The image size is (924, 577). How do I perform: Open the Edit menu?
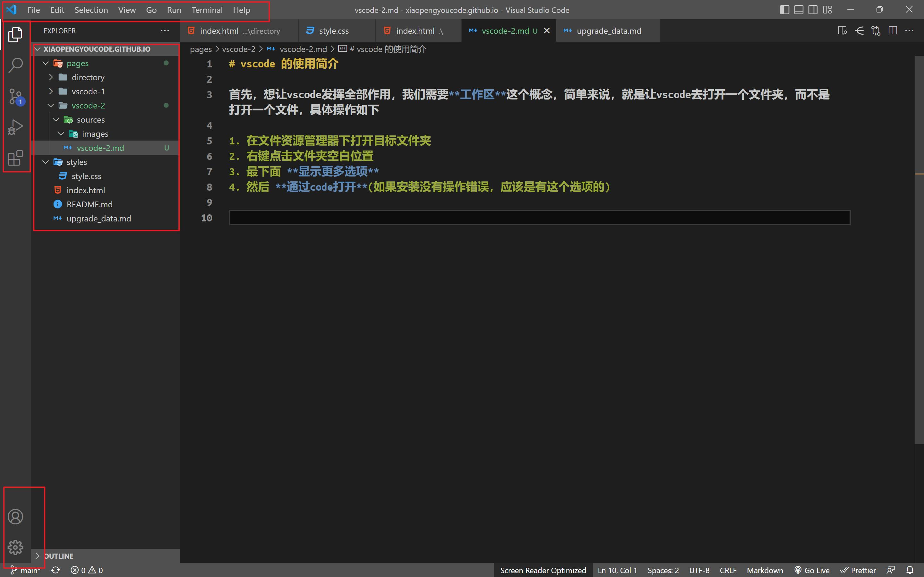pos(57,10)
